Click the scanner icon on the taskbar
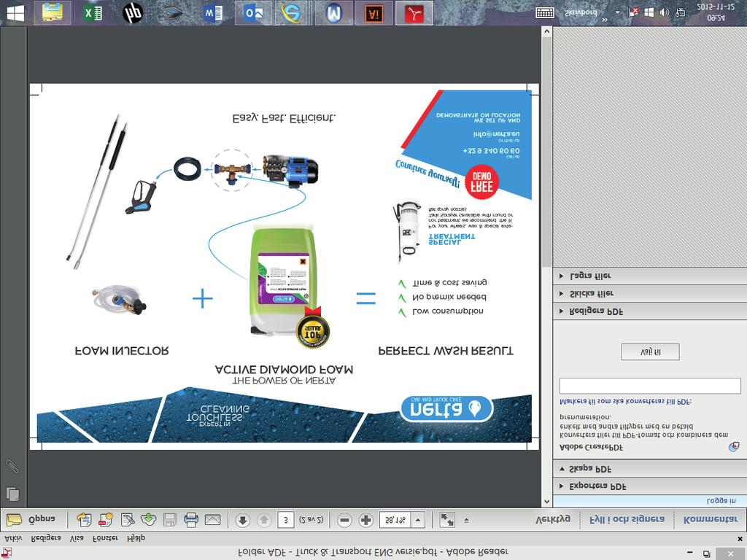This screenshot has height=560, width=747. coord(172,13)
